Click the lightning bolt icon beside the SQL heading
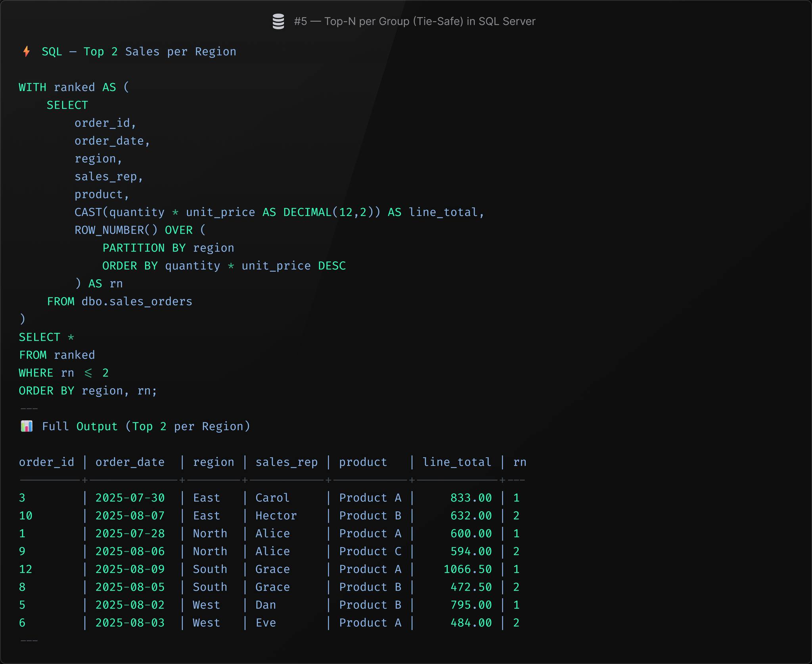 point(27,52)
